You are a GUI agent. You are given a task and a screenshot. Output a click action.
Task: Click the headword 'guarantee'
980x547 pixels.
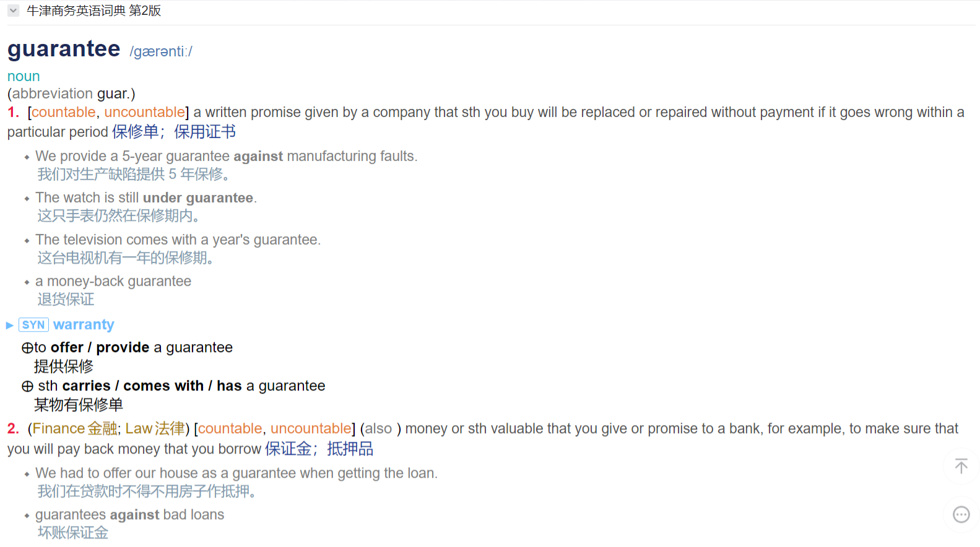pyautogui.click(x=64, y=49)
